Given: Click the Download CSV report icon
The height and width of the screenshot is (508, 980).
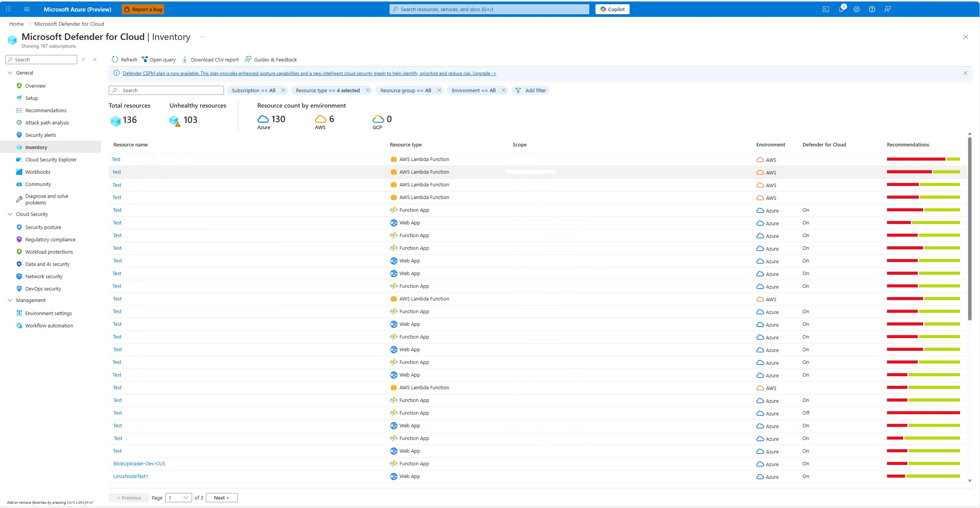Looking at the screenshot, I should tap(185, 59).
